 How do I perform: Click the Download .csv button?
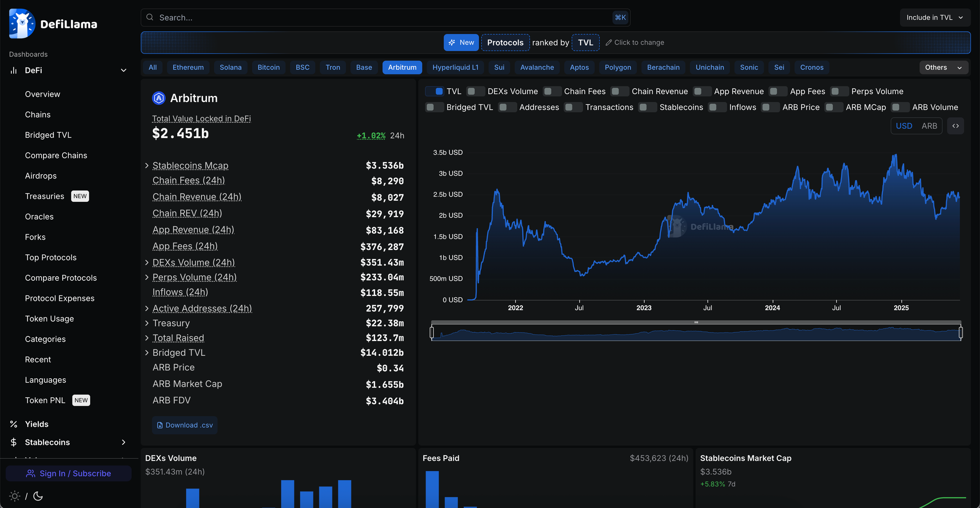[x=185, y=425]
